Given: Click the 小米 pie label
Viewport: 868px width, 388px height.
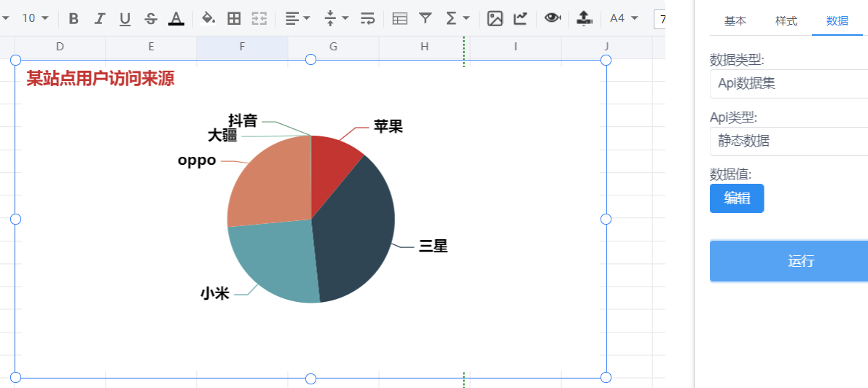Looking at the screenshot, I should click(215, 294).
